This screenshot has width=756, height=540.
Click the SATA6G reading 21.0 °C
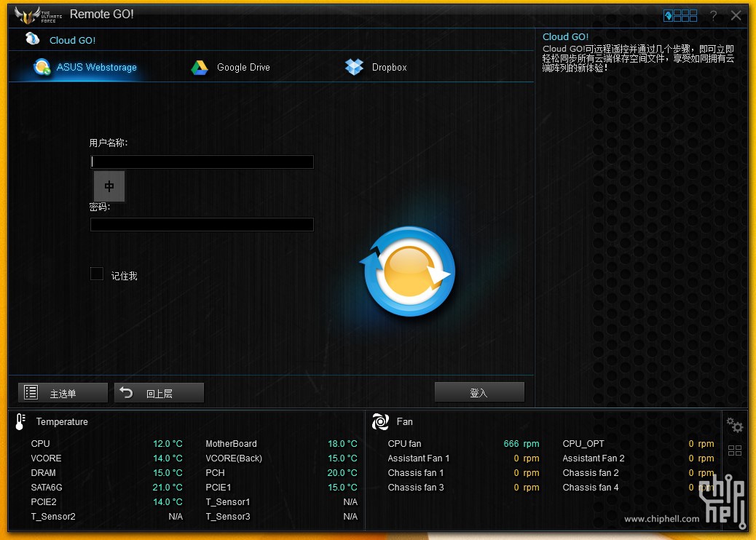(168, 487)
